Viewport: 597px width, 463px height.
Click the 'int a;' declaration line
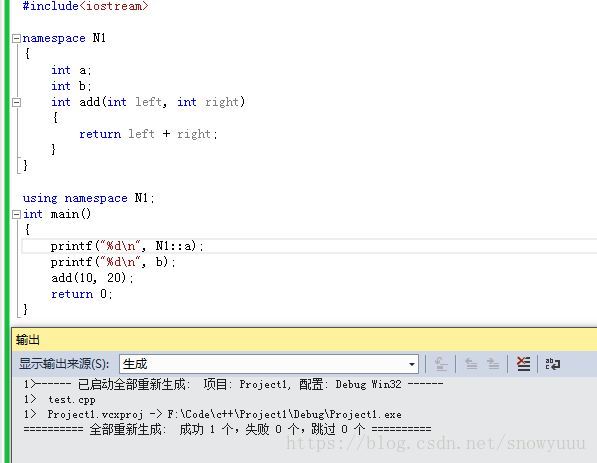click(71, 70)
